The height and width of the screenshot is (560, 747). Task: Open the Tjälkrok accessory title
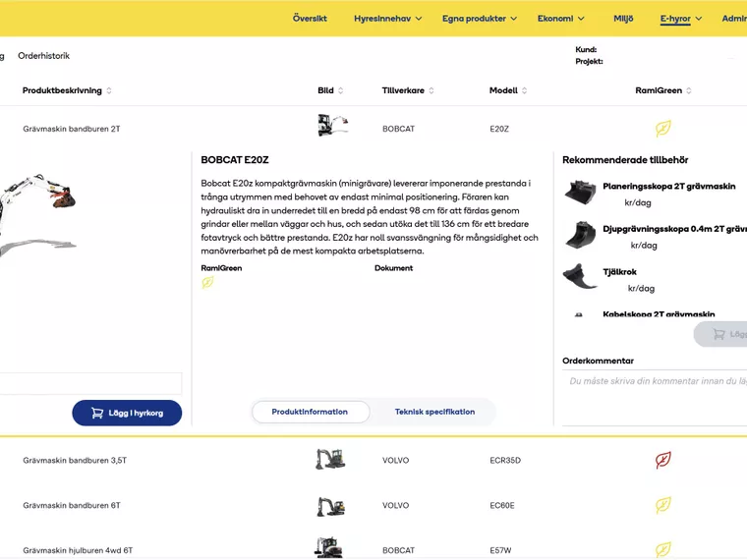pyautogui.click(x=619, y=272)
